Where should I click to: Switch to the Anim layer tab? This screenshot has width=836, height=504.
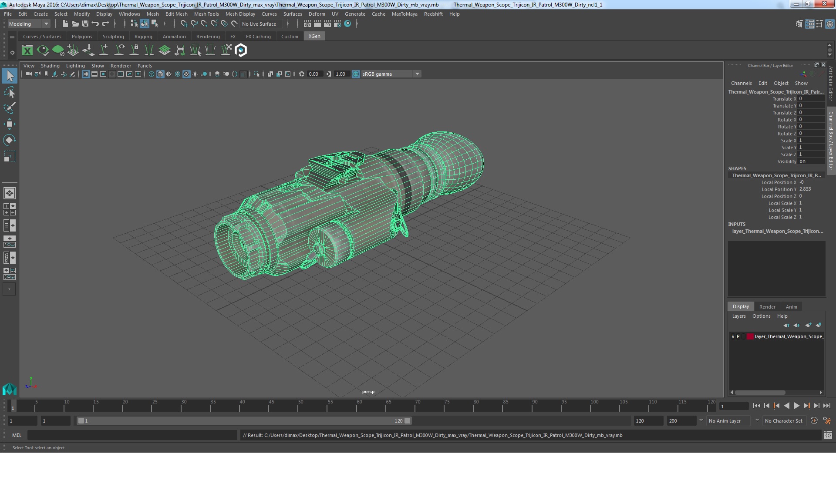click(x=791, y=307)
